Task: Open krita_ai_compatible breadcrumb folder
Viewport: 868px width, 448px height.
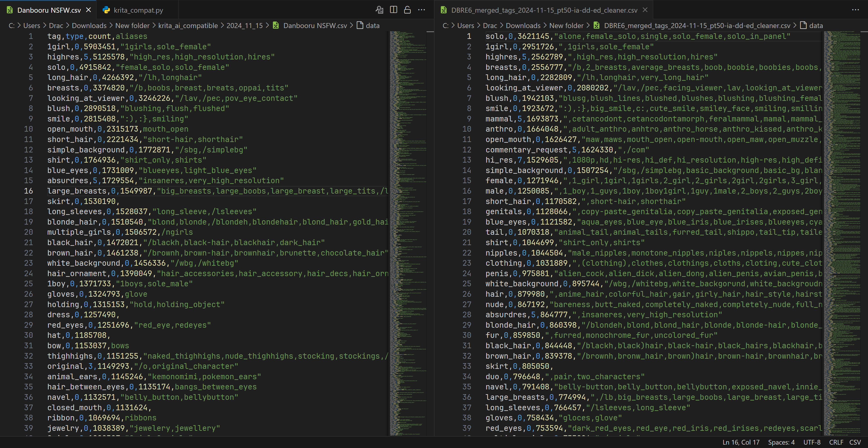Action: [x=188, y=26]
